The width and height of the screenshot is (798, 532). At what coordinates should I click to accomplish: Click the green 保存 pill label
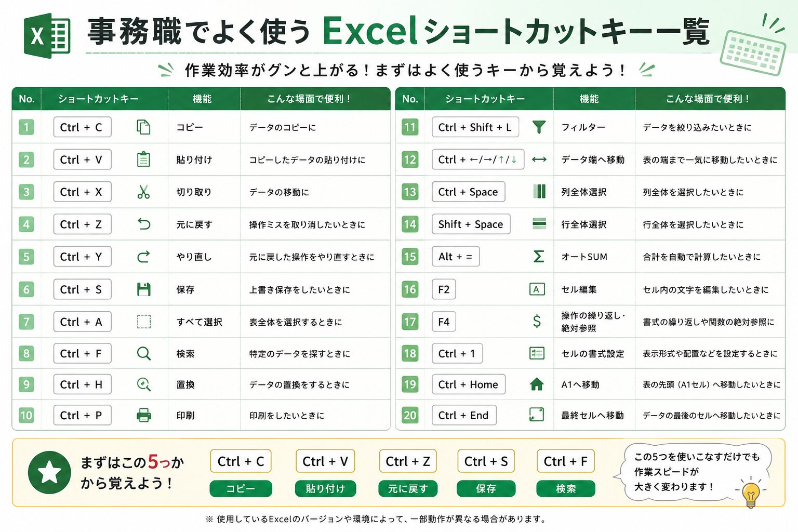(x=486, y=488)
